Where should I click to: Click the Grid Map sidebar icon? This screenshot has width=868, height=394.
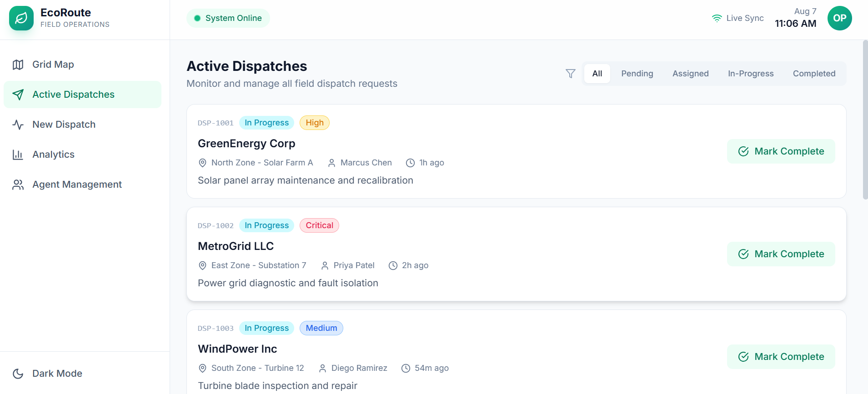pos(18,65)
